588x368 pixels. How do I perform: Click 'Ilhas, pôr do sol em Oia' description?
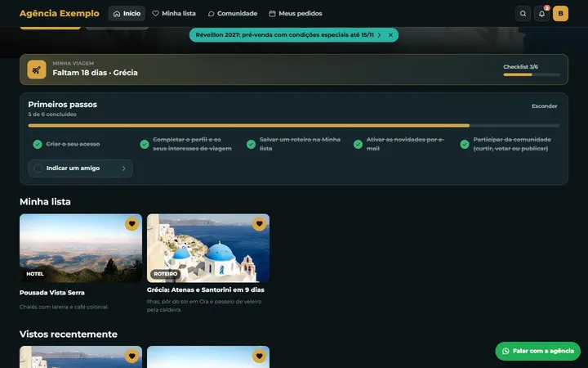click(204, 306)
